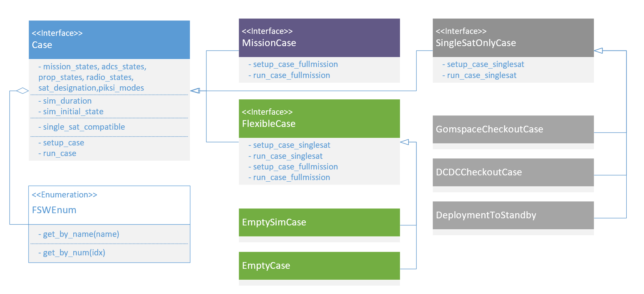Viewport: 644px width, 294px height.
Task: Click the '- get_by_name(name)' method
Action: tap(79, 234)
